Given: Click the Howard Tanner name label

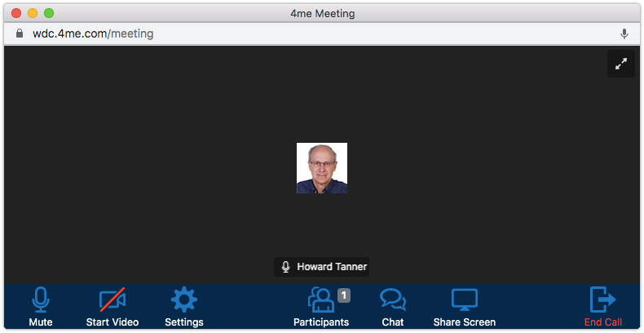Looking at the screenshot, I should click(332, 267).
